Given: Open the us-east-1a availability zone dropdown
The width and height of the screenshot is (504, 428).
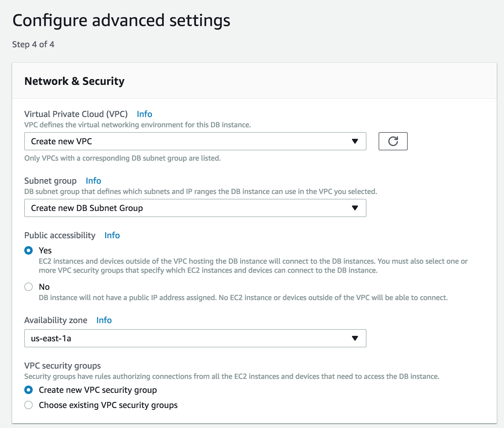Looking at the screenshot, I should coord(195,338).
